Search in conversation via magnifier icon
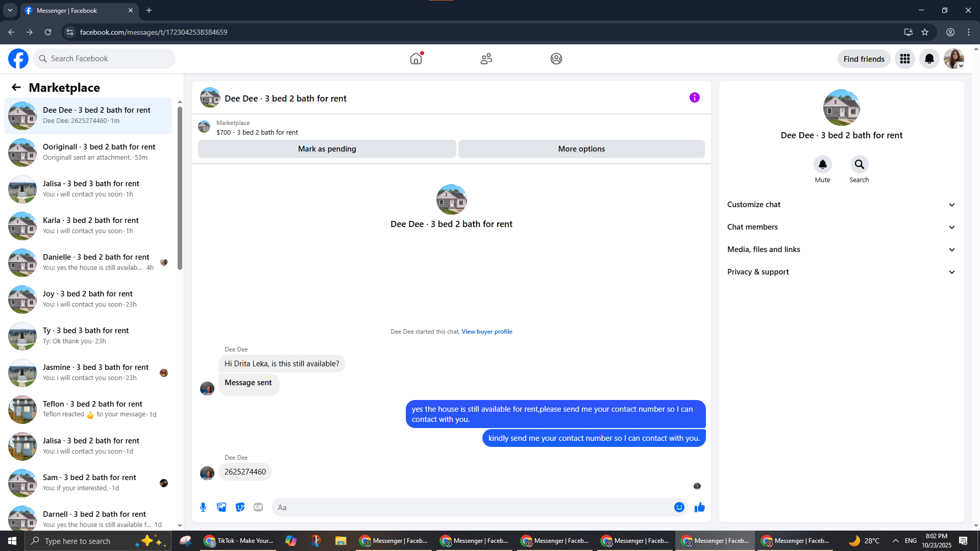The image size is (980, 551). [x=859, y=164]
